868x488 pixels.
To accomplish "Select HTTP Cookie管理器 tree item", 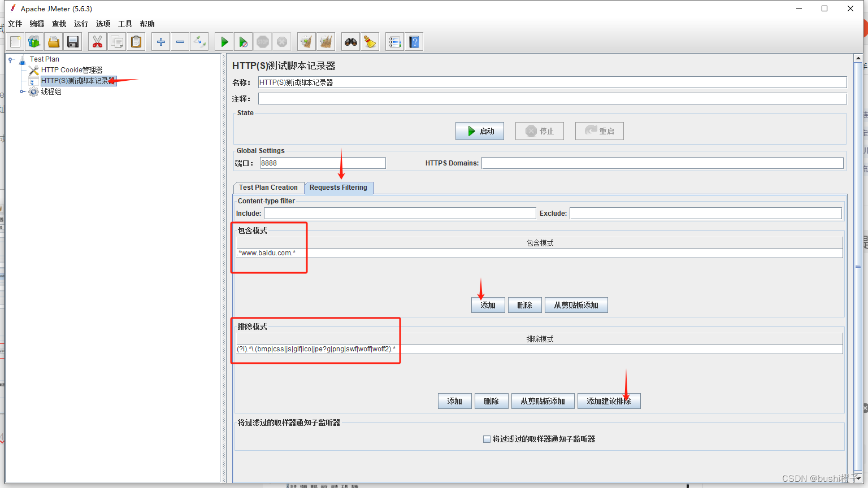I will pyautogui.click(x=72, y=70).
